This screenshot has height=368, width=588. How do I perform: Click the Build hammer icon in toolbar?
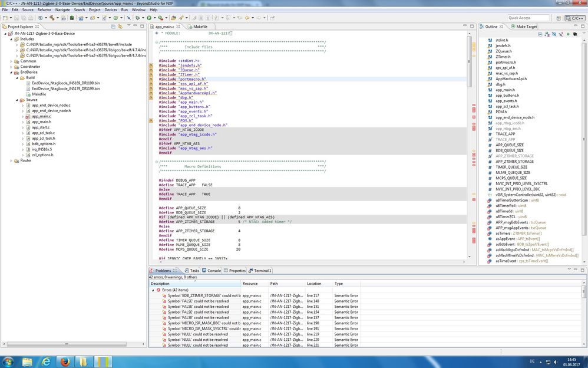click(52, 18)
